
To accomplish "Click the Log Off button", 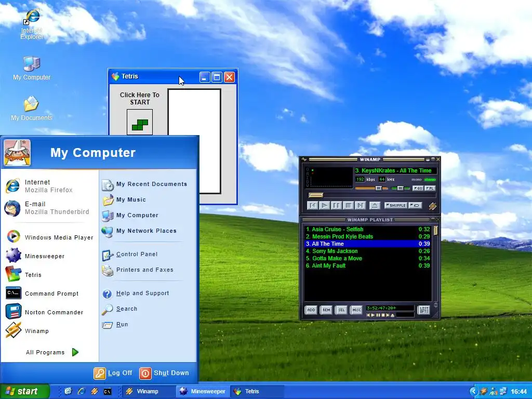I will 113,373.
